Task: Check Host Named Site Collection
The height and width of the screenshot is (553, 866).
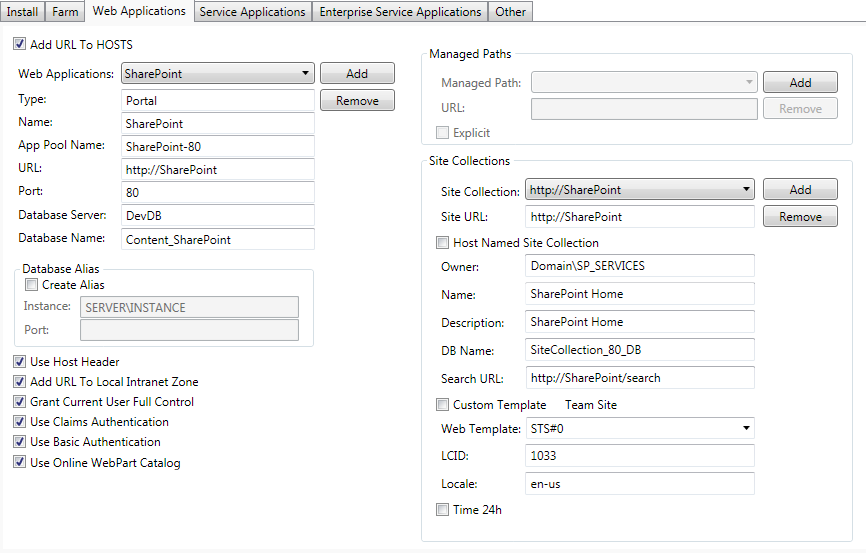Action: (x=442, y=243)
